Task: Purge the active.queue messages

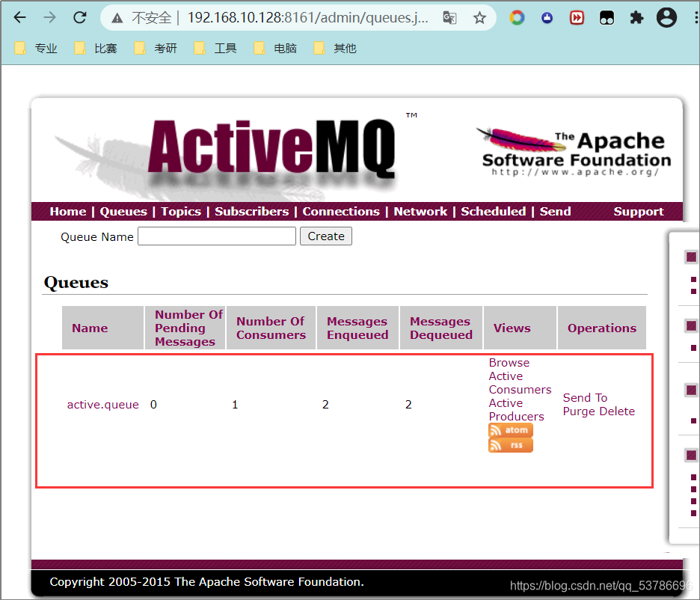Action: [579, 411]
